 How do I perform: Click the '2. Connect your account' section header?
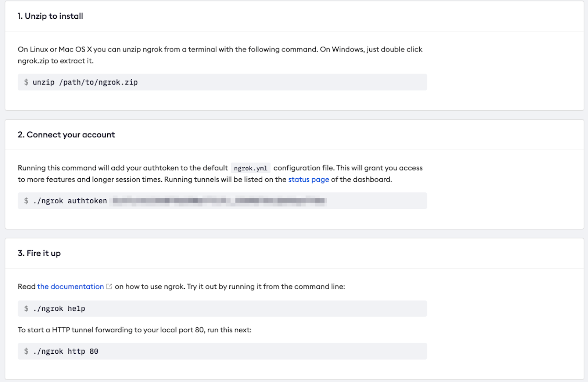(66, 135)
